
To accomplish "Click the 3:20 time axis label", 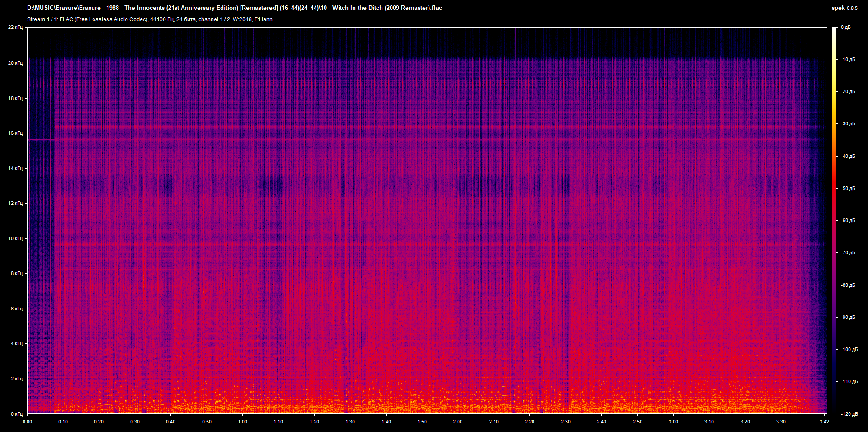I will tap(745, 422).
